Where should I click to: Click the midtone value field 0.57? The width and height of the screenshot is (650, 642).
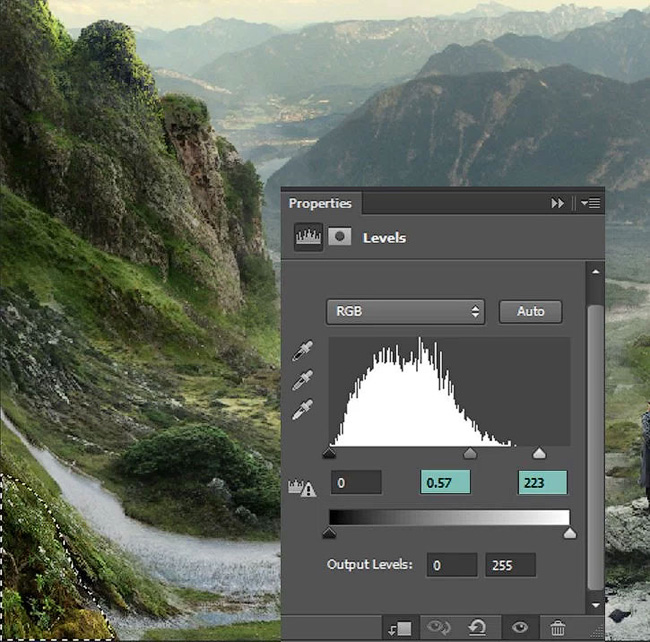[446, 482]
